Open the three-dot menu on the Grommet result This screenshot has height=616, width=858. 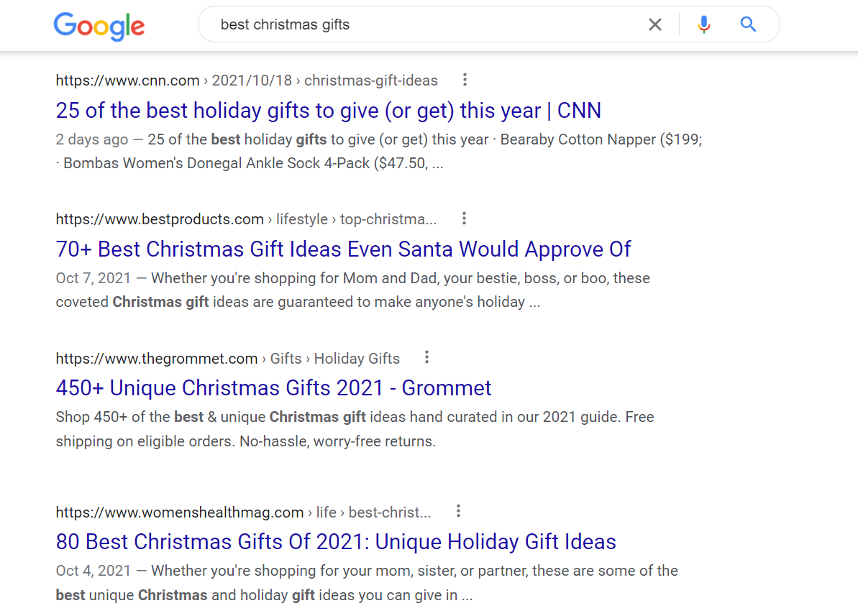[426, 357]
